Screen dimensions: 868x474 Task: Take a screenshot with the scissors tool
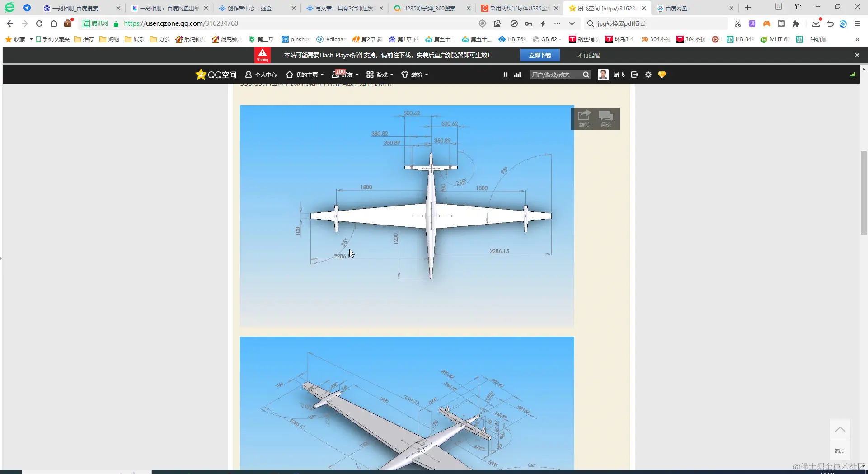point(737,23)
